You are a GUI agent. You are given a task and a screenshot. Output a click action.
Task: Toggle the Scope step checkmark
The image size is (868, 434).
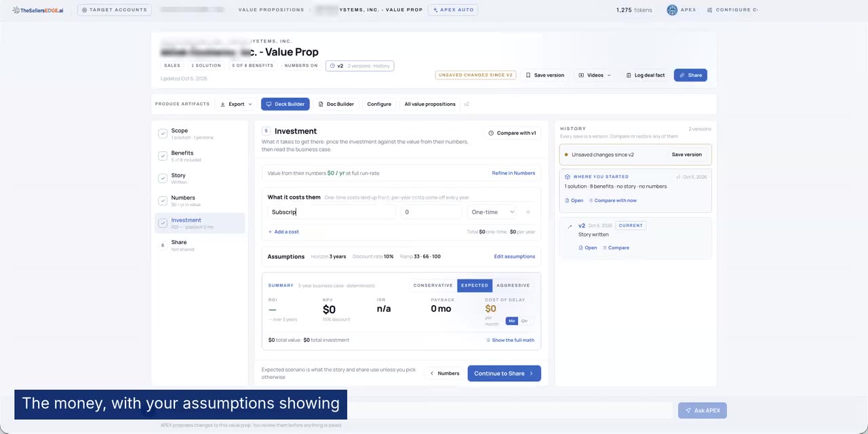163,134
